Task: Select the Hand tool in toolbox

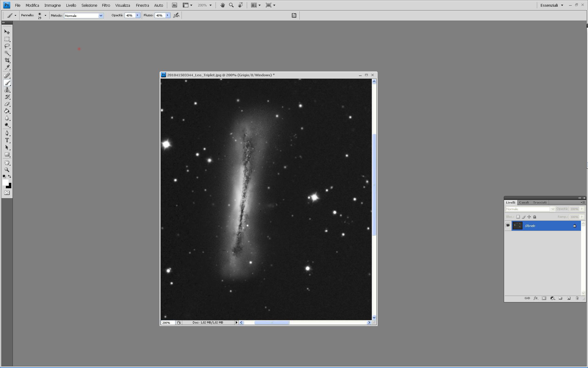Action: point(7,163)
